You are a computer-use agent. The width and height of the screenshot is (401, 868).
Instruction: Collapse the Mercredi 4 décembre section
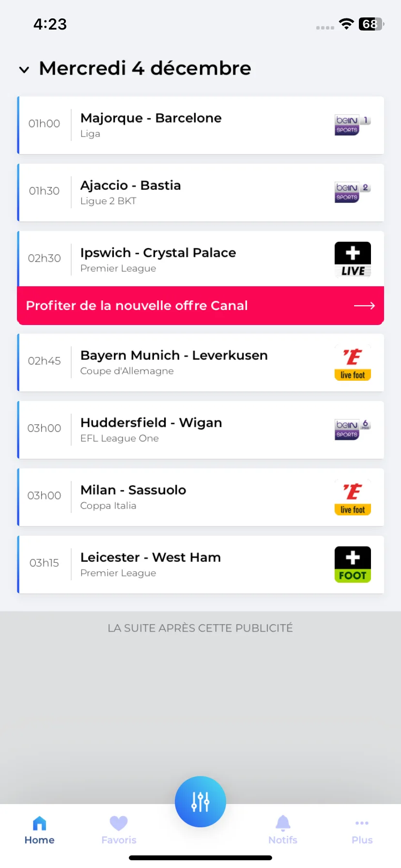point(24,70)
